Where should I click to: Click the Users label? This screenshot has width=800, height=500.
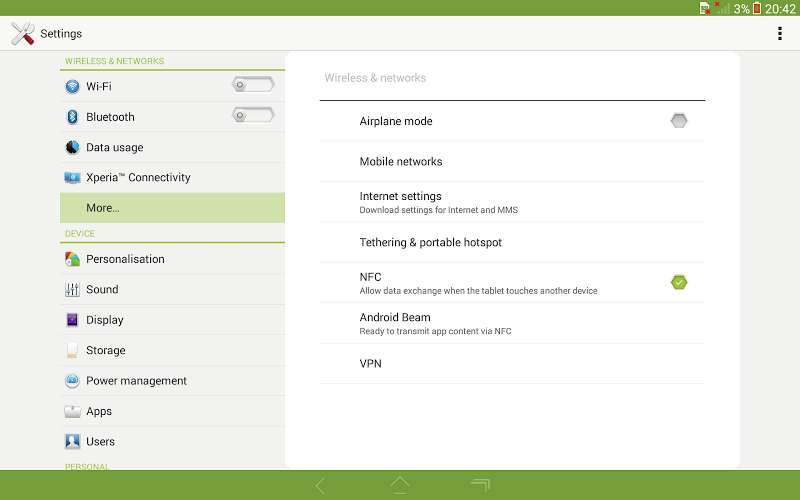point(101,441)
